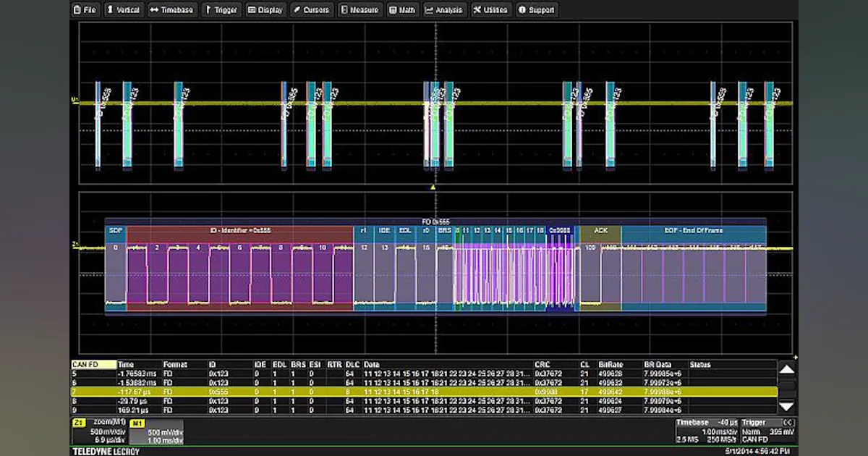
Task: Open the Trigger menu
Action: tap(221, 10)
